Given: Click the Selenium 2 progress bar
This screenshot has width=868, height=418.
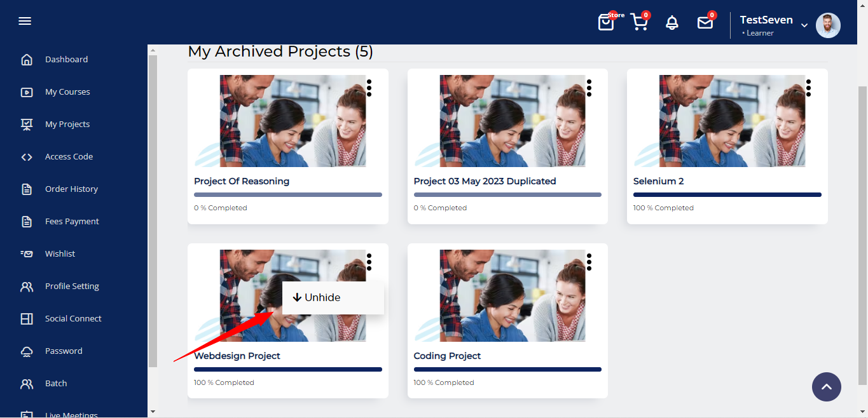Looking at the screenshot, I should click(x=727, y=194).
